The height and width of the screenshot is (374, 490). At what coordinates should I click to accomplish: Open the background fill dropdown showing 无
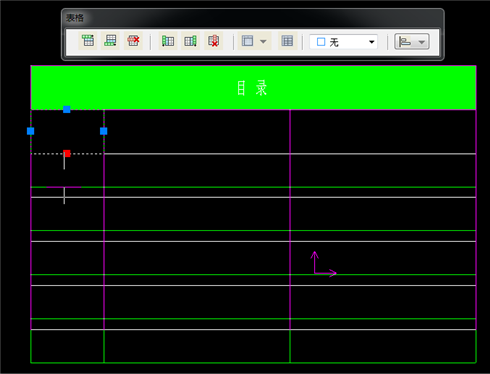pyautogui.click(x=343, y=42)
